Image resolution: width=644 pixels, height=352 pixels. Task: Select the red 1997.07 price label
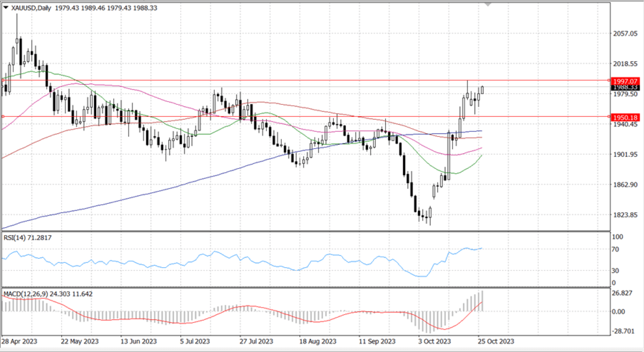pyautogui.click(x=625, y=81)
